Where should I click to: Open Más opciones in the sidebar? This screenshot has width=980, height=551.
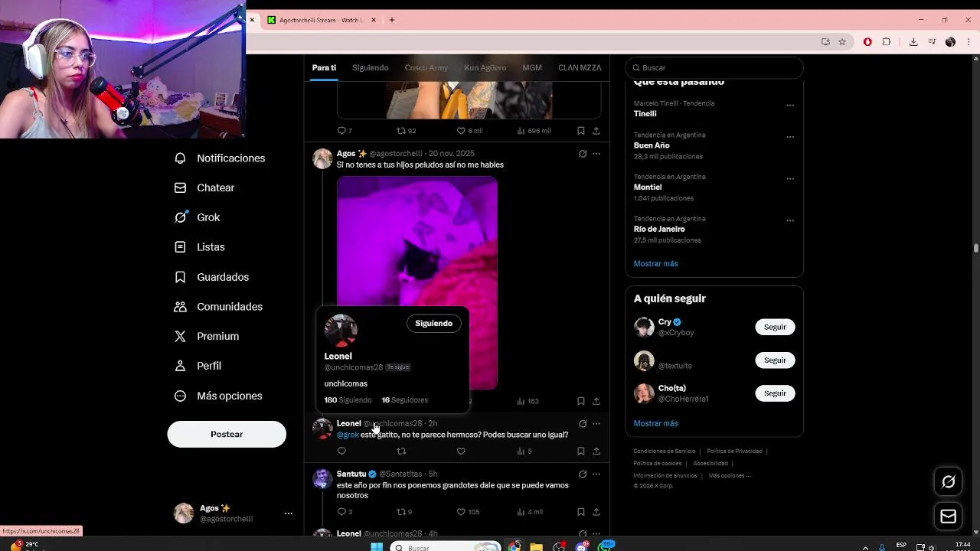click(x=218, y=396)
